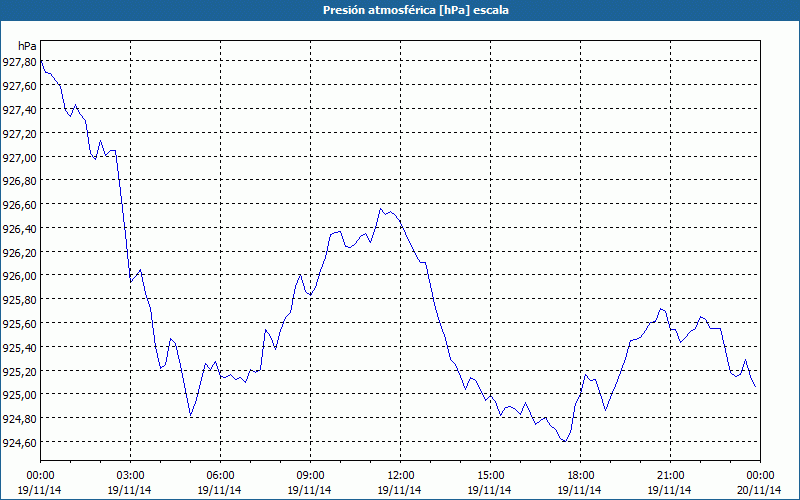The height and width of the screenshot is (500, 800).
Task: Select the 927,40 y-axis value
Action: pyautogui.click(x=20, y=110)
